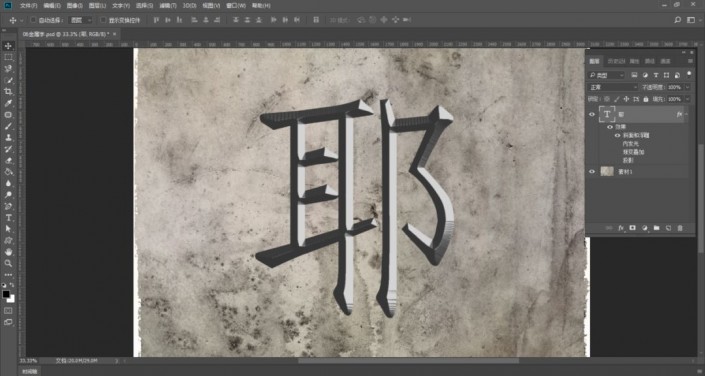Click the add layer style fx button

(621, 228)
